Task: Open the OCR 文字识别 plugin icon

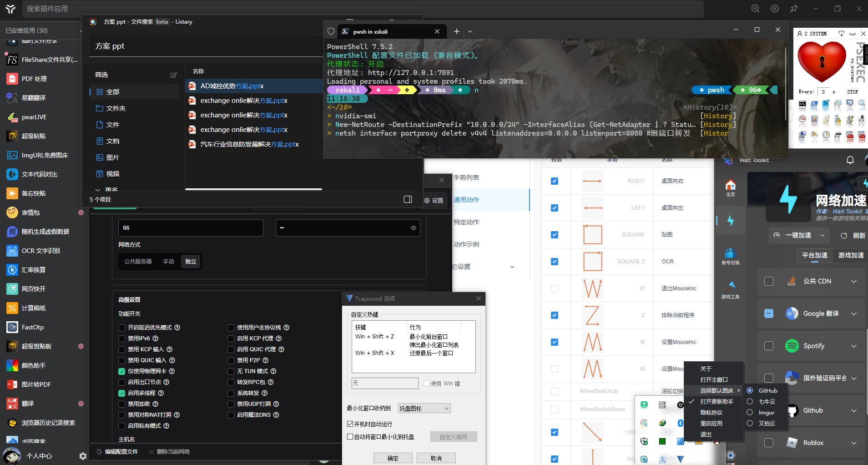Action: click(x=12, y=251)
